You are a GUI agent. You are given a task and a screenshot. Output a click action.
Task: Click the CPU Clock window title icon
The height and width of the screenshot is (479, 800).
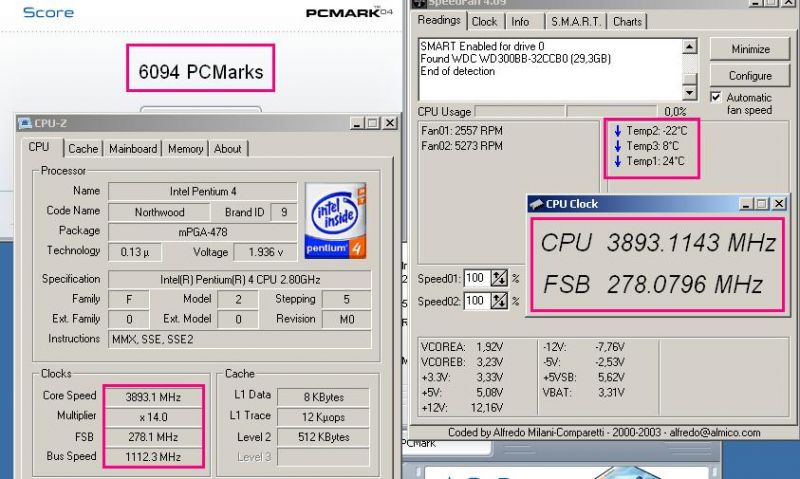536,204
